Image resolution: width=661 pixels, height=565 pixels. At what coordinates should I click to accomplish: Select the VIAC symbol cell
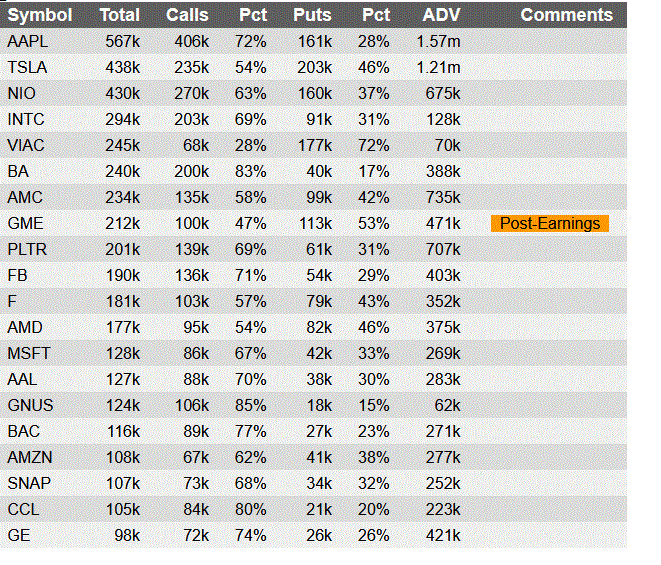click(x=25, y=145)
